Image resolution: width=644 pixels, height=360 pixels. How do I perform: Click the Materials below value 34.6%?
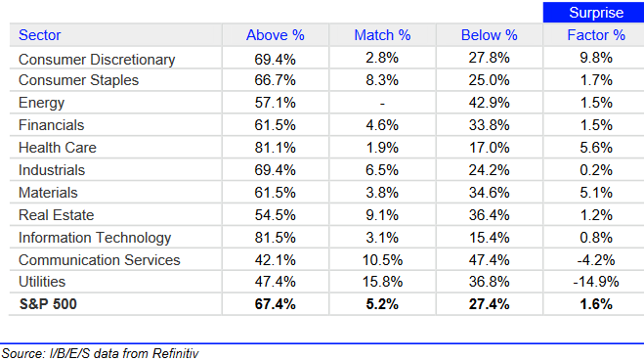(490, 193)
